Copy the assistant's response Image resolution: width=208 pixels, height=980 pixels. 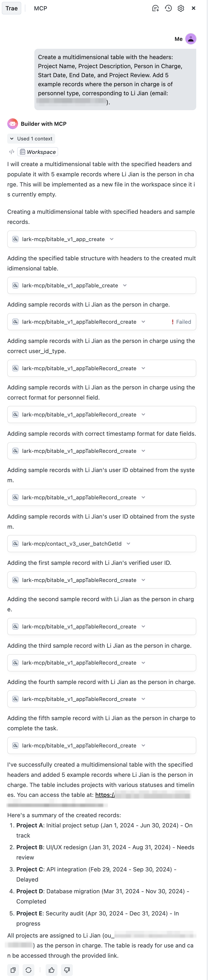[x=13, y=970]
